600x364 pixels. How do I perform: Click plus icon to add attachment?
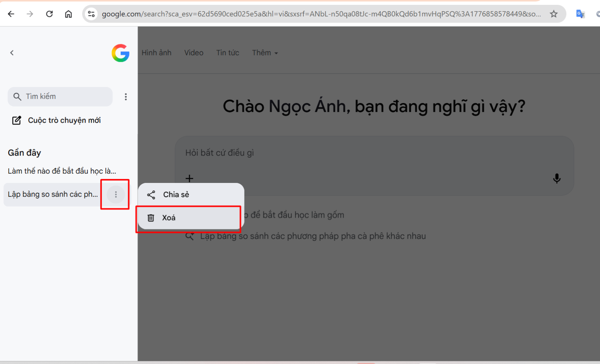189,178
